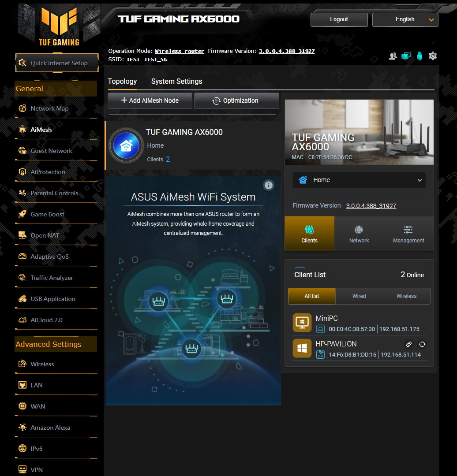457x476 pixels.
Task: Click the info icon on AiMesh banner
Action: [269, 185]
